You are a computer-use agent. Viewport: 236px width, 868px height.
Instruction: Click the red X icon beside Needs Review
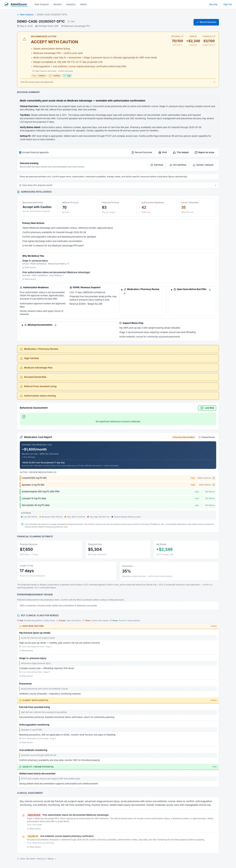23,815
